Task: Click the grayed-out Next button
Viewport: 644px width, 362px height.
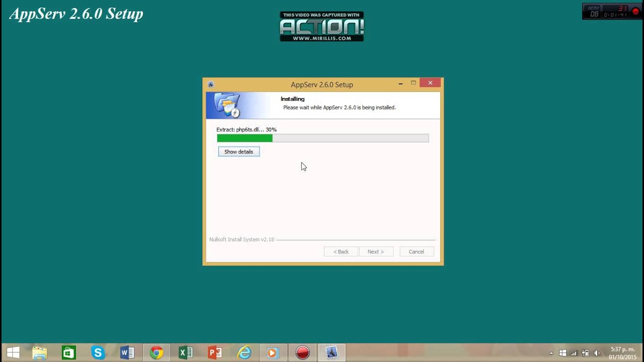Action: click(x=376, y=251)
